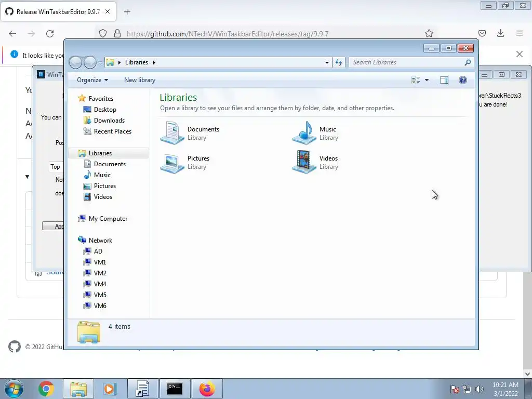Expand the arrow before Libraries in address bar

pos(119,62)
